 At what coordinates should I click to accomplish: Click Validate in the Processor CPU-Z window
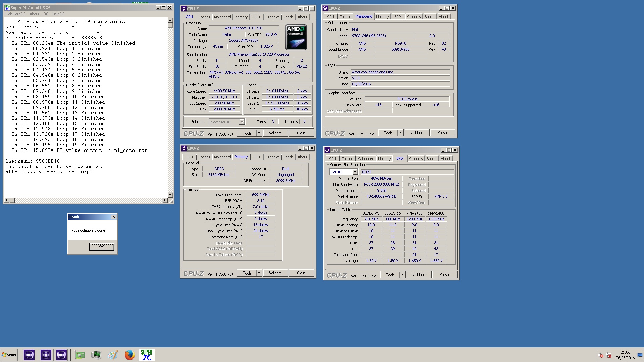point(275,133)
